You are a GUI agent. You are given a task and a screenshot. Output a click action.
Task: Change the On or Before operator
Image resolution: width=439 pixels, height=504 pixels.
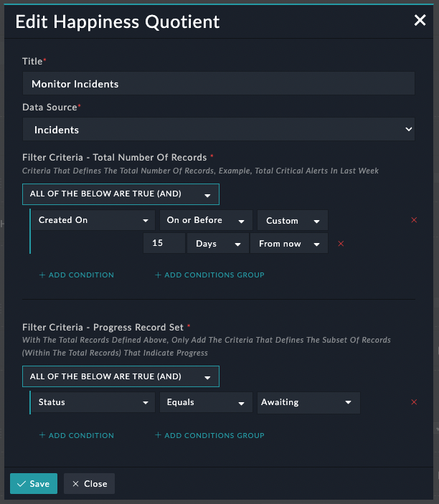206,220
